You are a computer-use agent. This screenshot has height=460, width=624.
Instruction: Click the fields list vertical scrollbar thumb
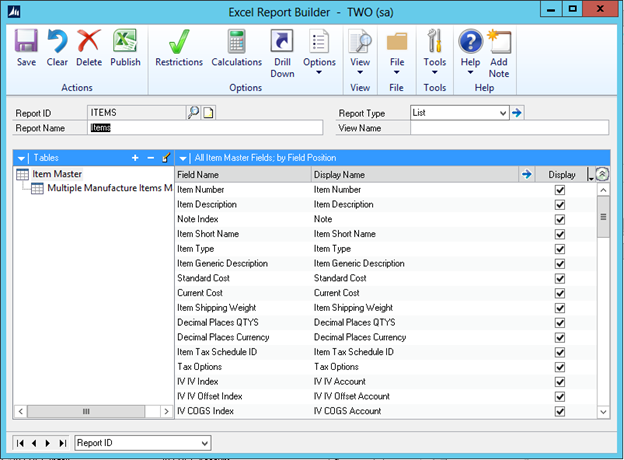click(x=603, y=217)
